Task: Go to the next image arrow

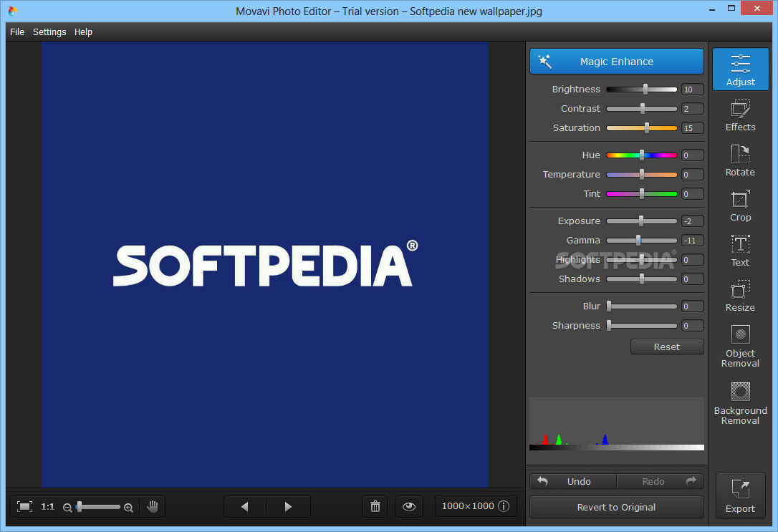Action: (288, 506)
